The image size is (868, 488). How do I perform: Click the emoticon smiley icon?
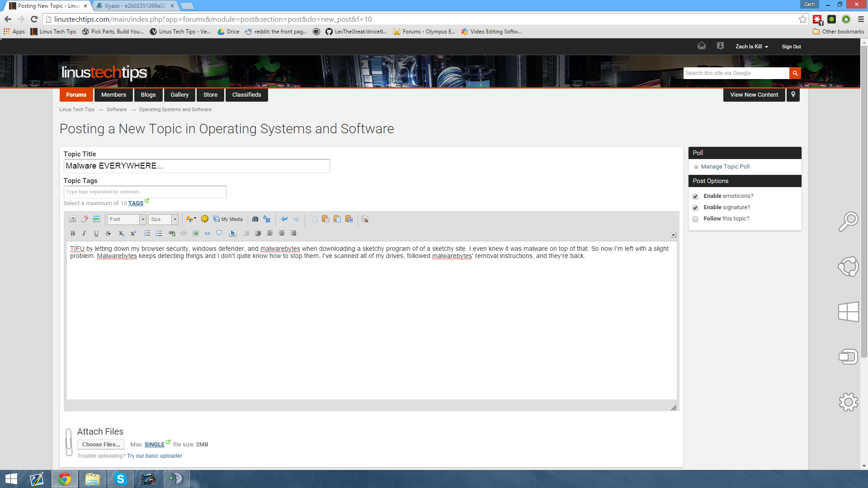pos(205,219)
